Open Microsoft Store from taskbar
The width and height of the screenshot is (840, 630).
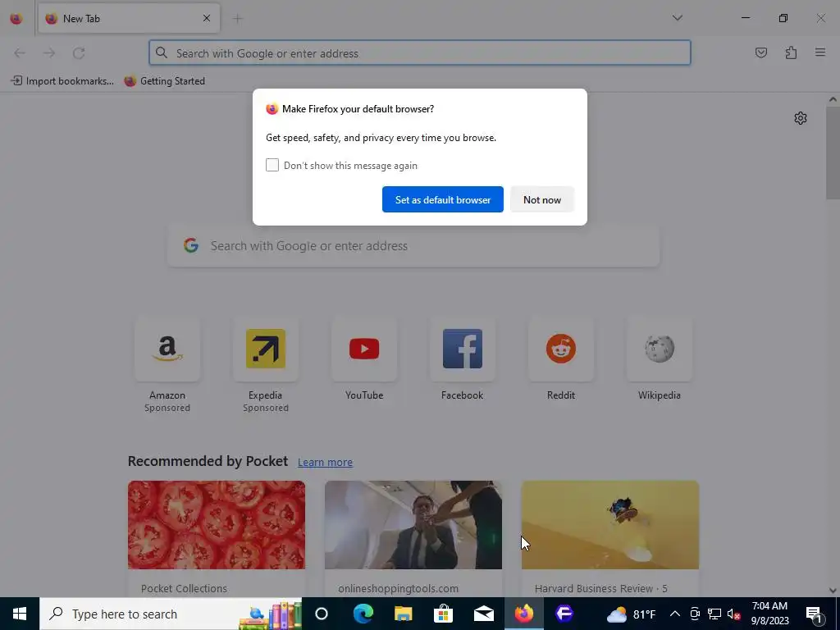point(443,614)
